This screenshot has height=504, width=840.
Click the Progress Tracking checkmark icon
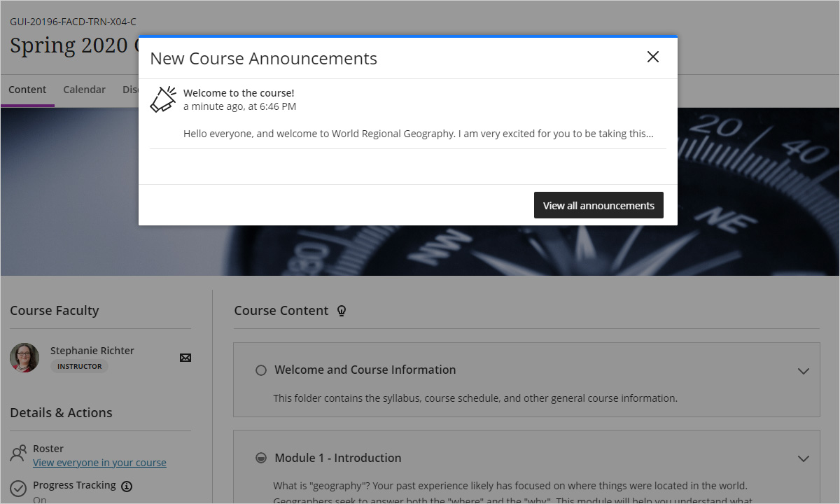pos(18,488)
